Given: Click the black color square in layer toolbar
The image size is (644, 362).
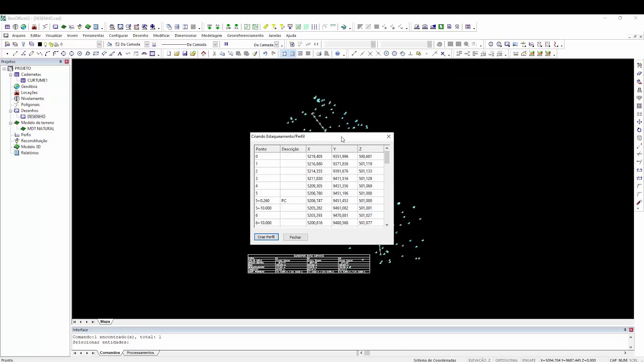Looking at the screenshot, I should point(40,44).
